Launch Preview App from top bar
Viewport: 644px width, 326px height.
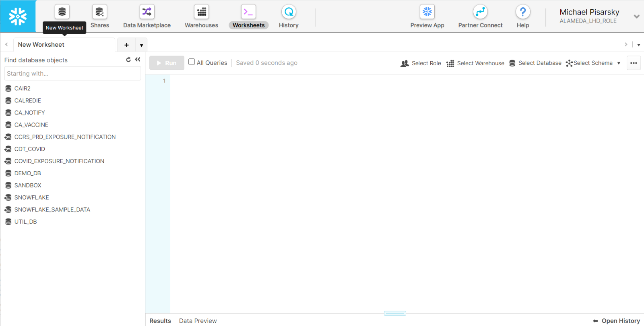click(x=427, y=12)
